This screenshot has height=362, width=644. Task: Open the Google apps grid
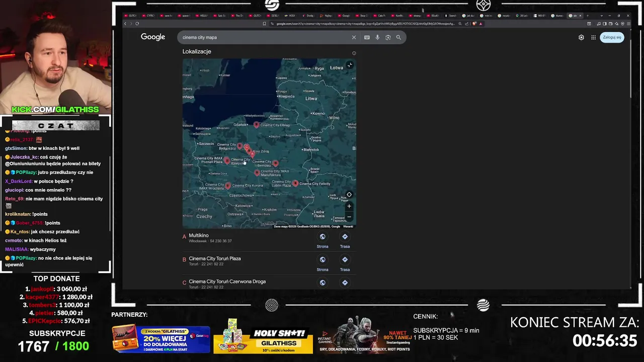[x=593, y=37]
